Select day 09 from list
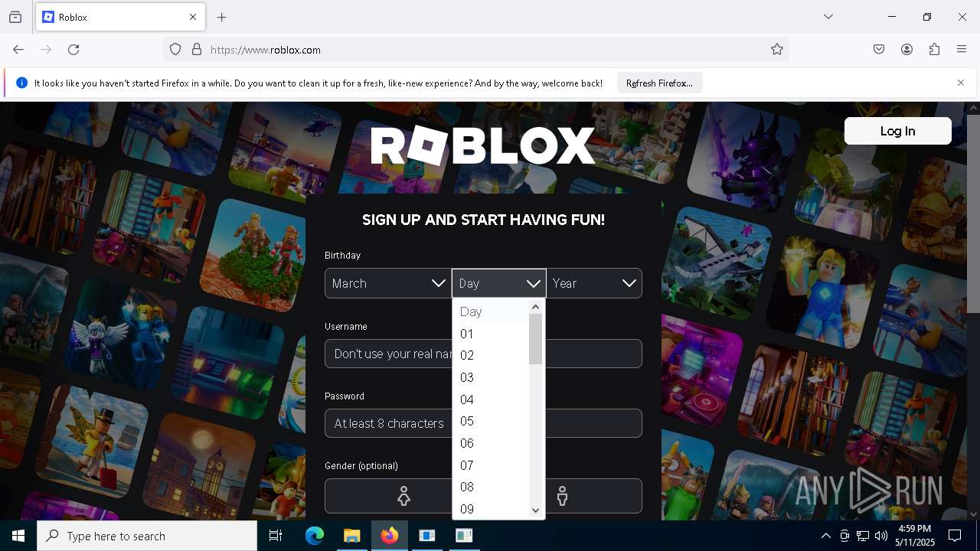Image resolution: width=980 pixels, height=551 pixels. pos(490,509)
